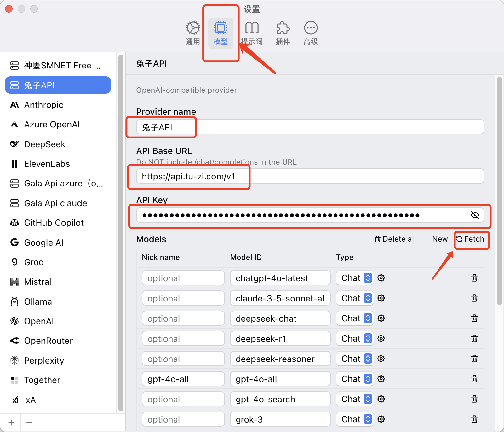Add a new provider with plus button
The image size is (504, 432).
[11, 423]
